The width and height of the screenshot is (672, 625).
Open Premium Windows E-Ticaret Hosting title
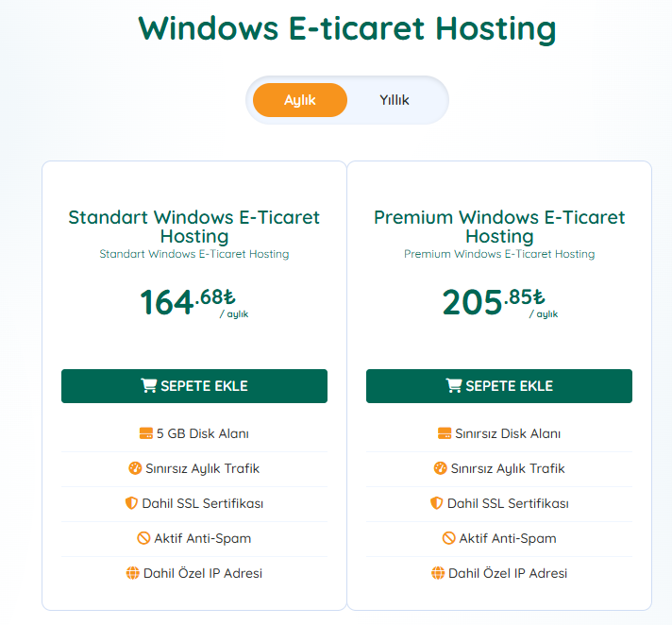click(499, 227)
